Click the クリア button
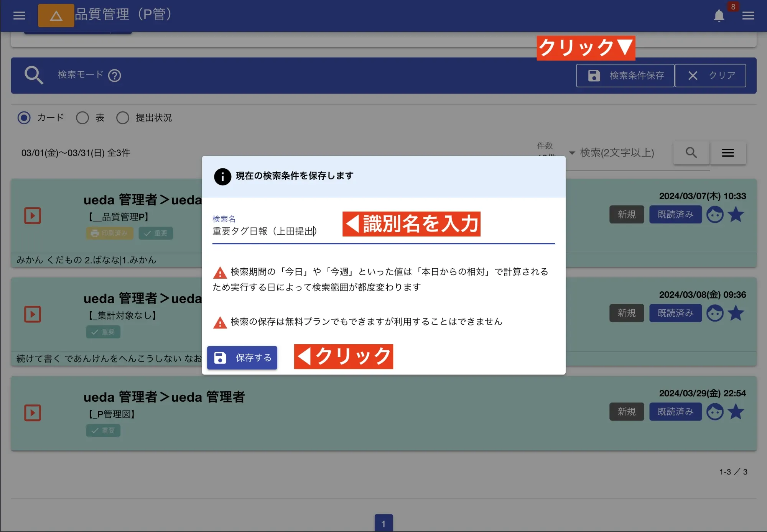 711,75
